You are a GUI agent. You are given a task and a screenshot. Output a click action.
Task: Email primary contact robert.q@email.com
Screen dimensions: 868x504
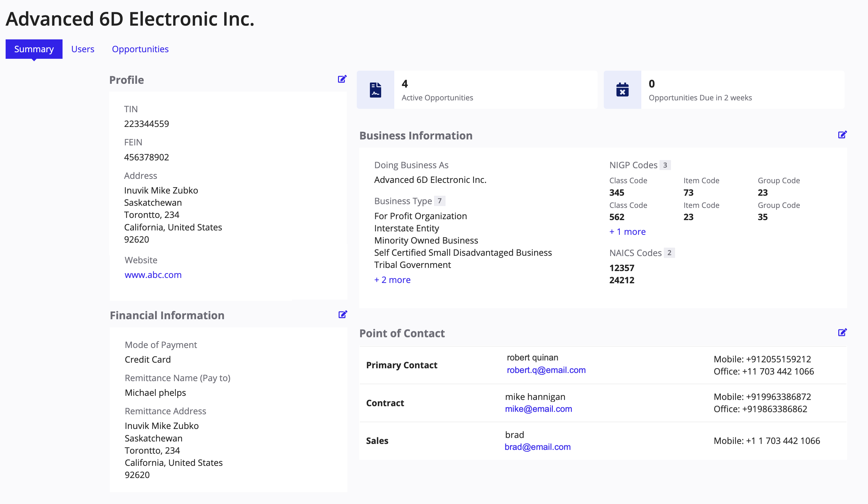coord(546,370)
